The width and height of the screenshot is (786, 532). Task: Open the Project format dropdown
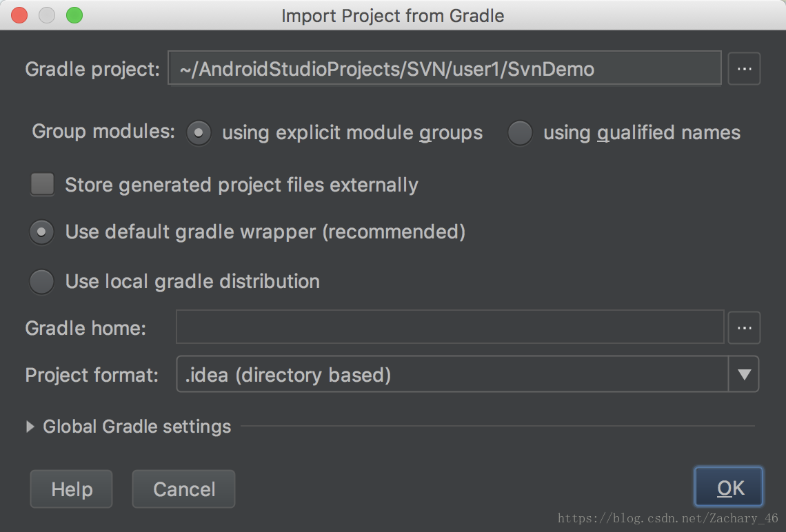click(x=467, y=374)
